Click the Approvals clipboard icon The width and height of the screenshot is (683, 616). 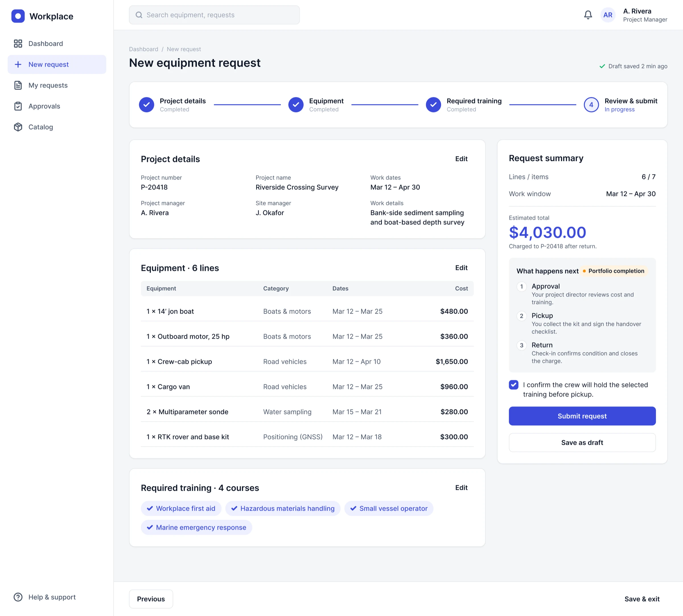tap(18, 106)
